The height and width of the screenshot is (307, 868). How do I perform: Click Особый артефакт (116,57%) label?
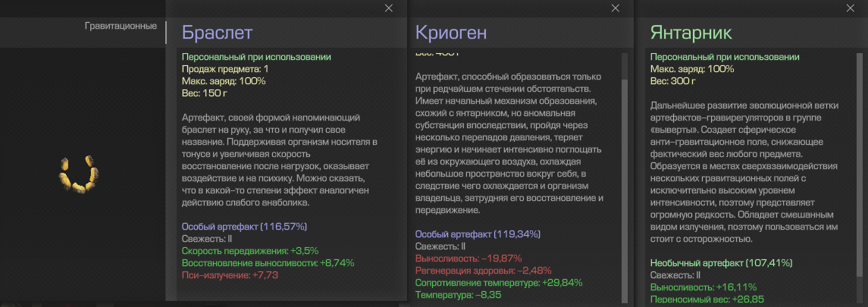pyautogui.click(x=244, y=226)
